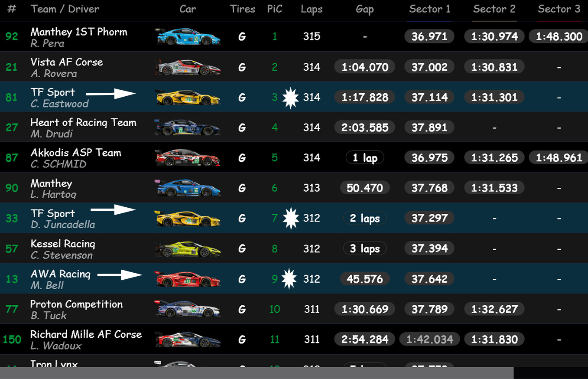Click the lime green Kessel Racing car image
The height and width of the screenshot is (379, 588).
click(x=188, y=248)
